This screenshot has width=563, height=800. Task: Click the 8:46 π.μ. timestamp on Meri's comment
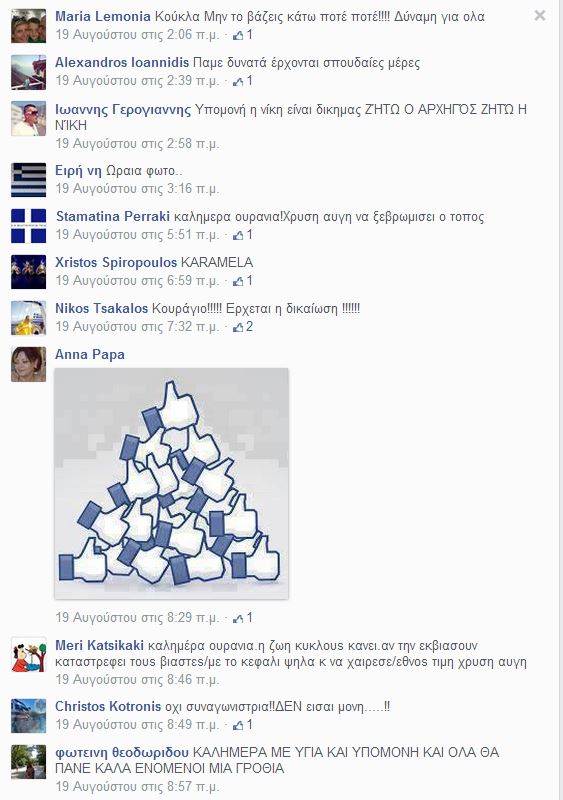pos(138,680)
